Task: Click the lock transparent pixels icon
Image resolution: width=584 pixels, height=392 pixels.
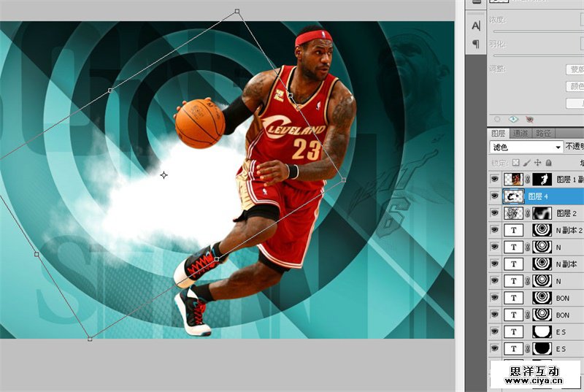Action: click(516, 162)
